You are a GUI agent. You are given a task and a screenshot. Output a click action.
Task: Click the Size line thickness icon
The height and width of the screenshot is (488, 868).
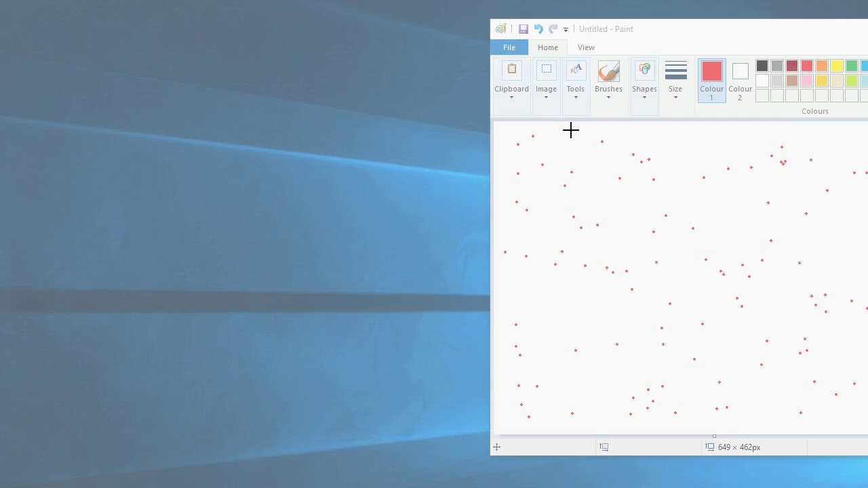tap(675, 70)
